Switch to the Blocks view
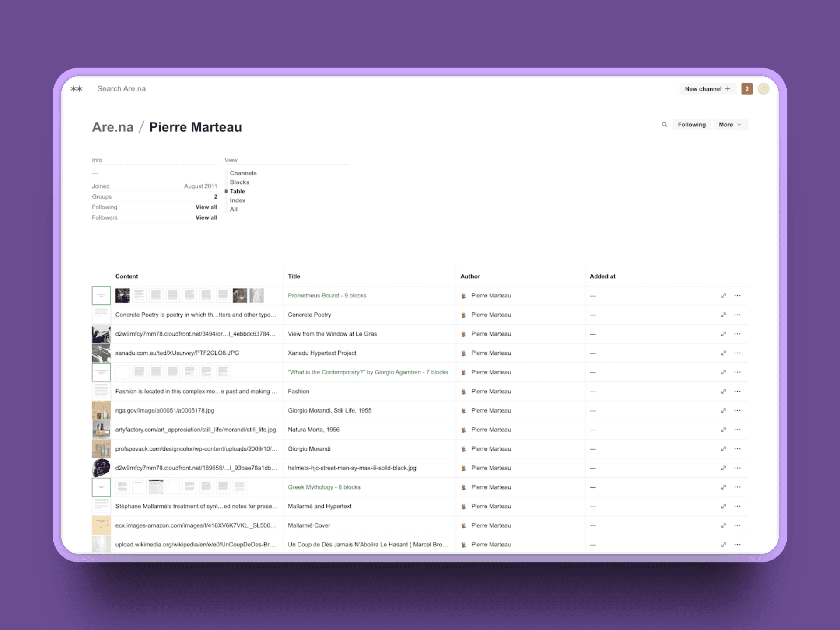 239,182
